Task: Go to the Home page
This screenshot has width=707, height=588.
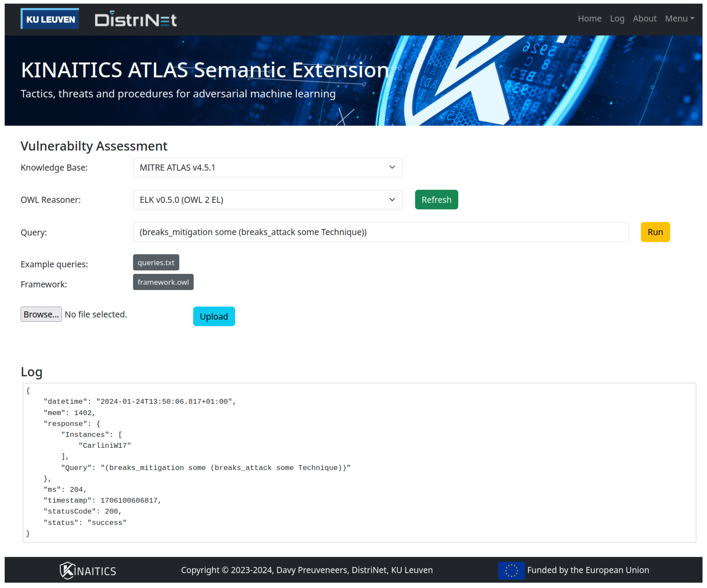Action: tap(589, 19)
